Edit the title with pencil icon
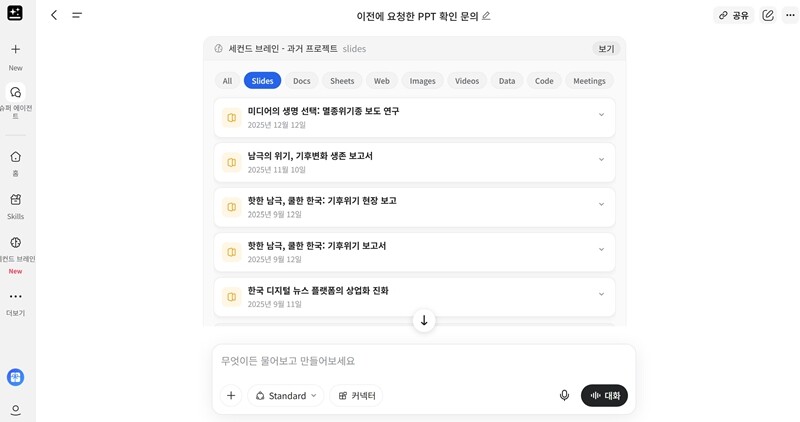This screenshot has height=422, width=800. 486,16
